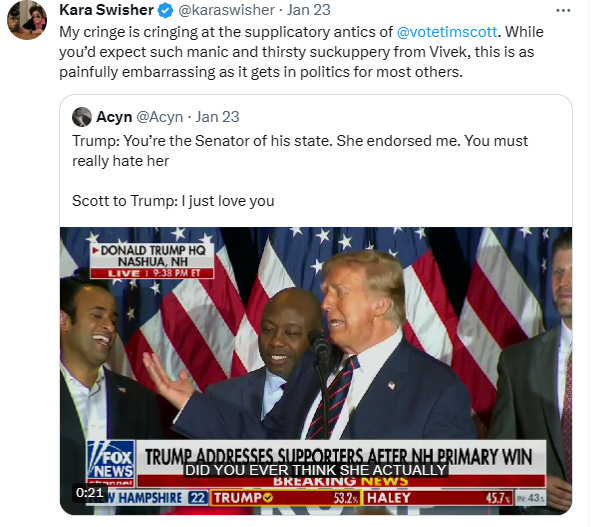Click the Trump 53.2% results ticker
Screen dimensions: 592x527
286,498
